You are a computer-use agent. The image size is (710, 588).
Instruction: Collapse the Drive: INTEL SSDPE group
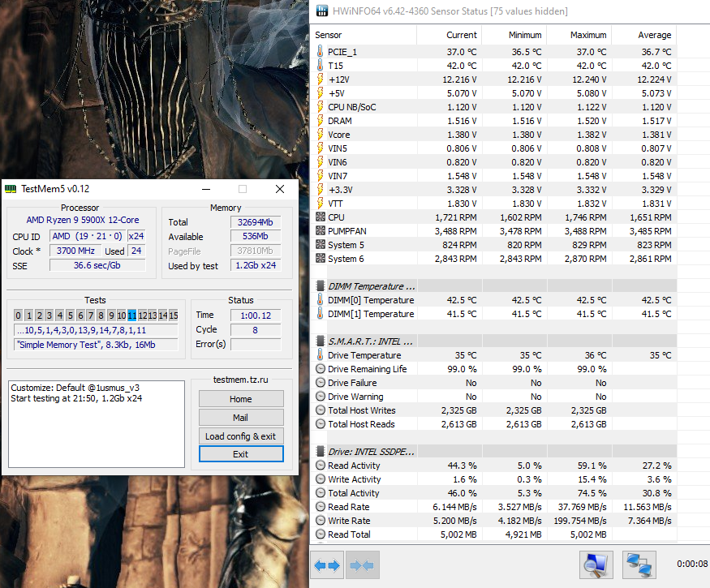click(x=321, y=451)
